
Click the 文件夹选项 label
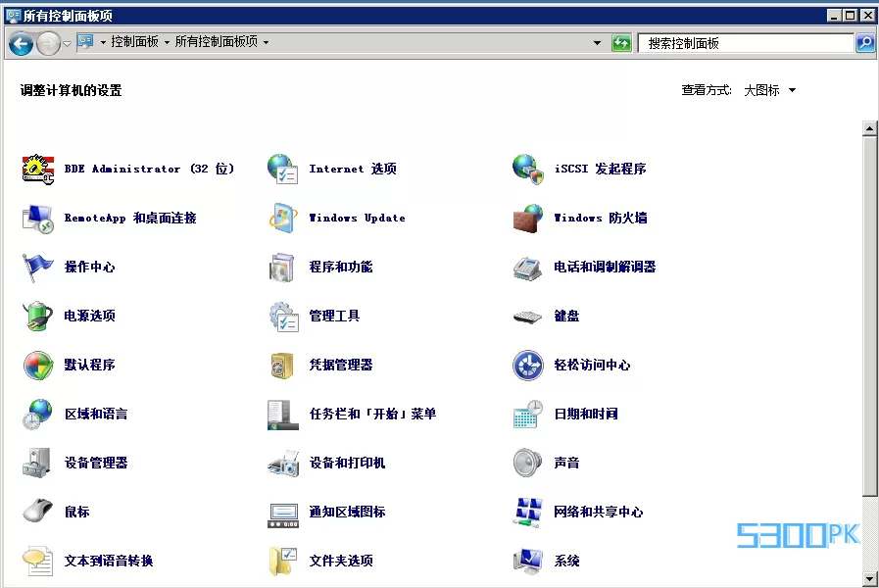(341, 561)
